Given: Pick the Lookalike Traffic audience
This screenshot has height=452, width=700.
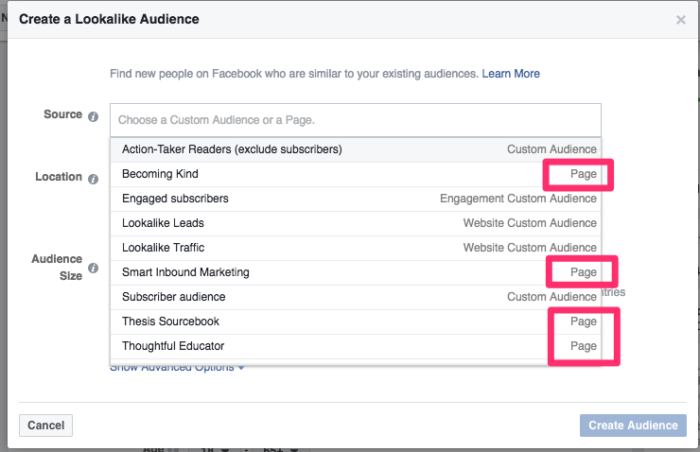Looking at the screenshot, I should [x=355, y=248].
